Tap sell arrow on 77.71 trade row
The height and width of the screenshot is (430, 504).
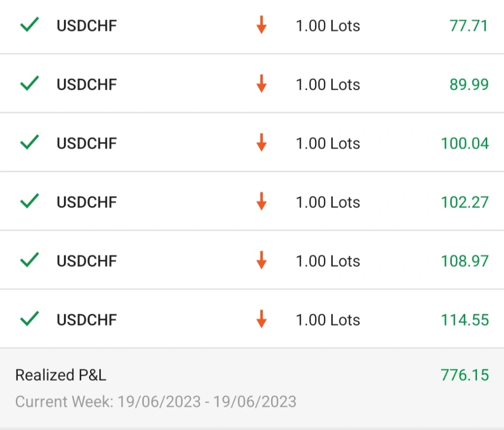pos(261,25)
